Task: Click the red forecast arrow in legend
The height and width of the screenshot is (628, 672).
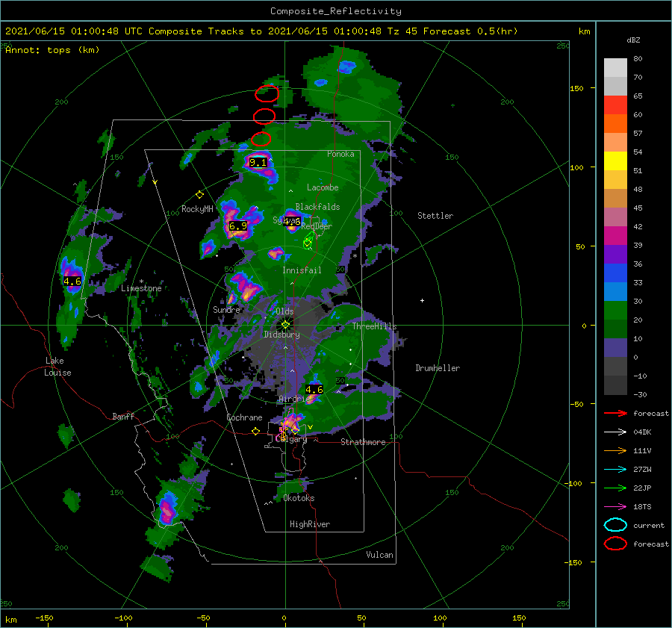Action: coord(615,413)
